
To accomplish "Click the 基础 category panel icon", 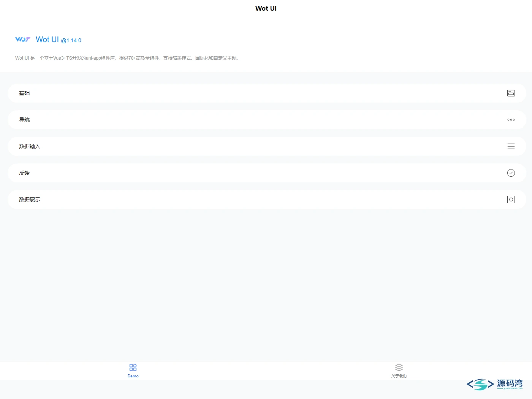I will pos(511,93).
